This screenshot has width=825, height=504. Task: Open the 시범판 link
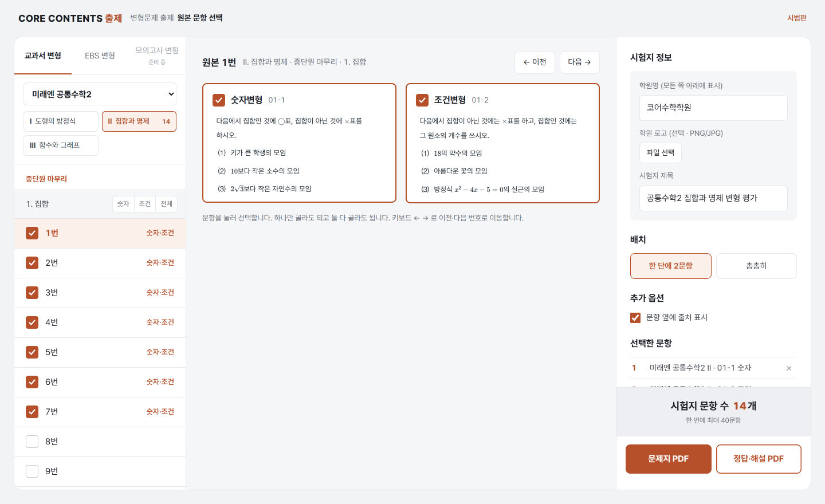click(x=797, y=18)
